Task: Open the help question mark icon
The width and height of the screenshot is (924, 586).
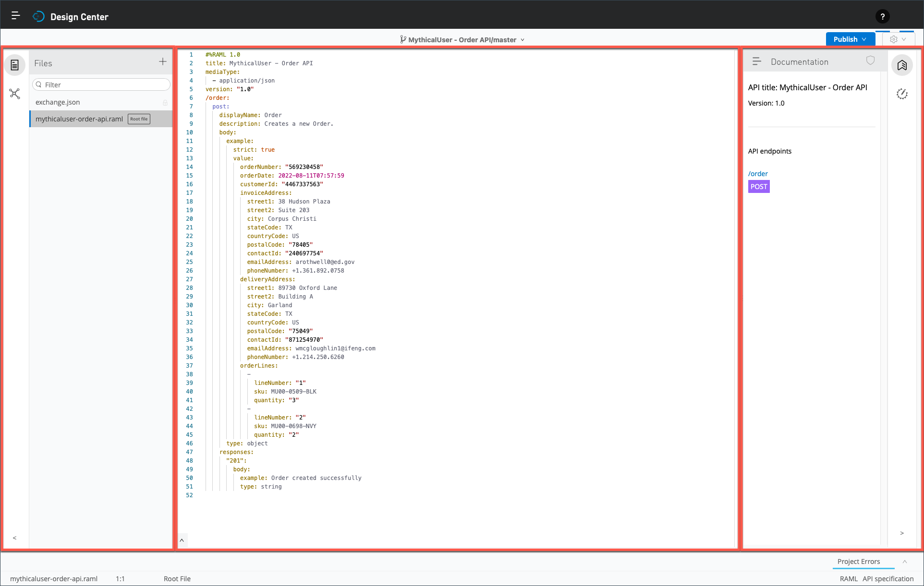Action: pyautogui.click(x=882, y=17)
